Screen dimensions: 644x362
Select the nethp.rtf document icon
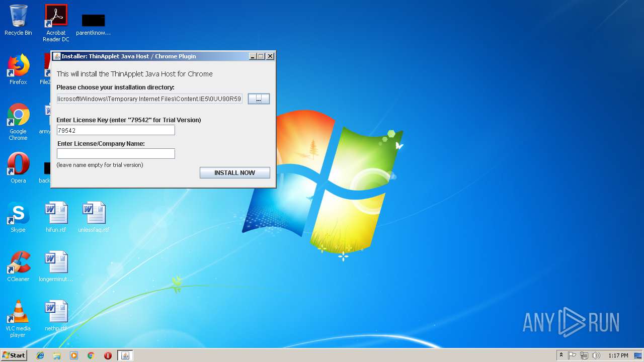(56, 316)
